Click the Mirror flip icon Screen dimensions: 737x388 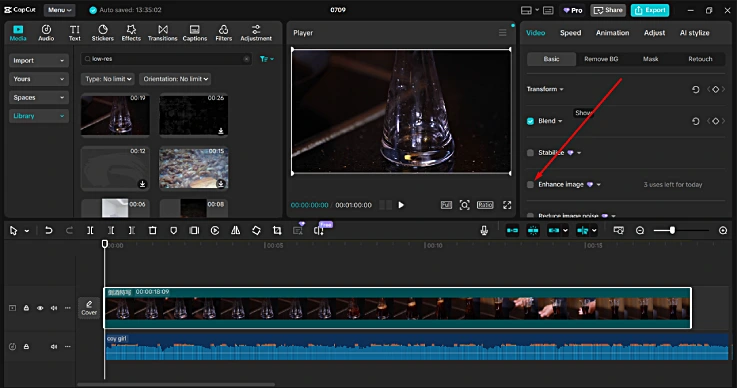click(x=235, y=230)
